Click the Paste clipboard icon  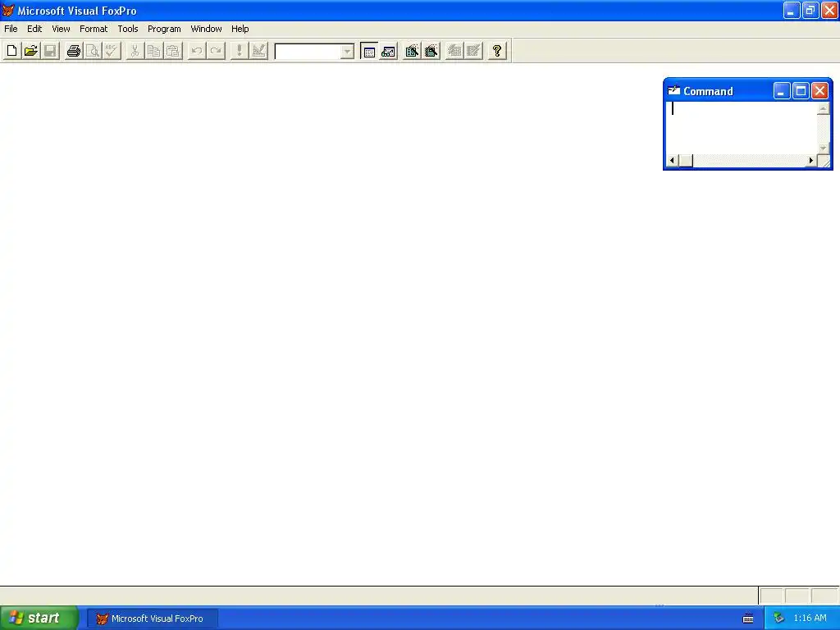[173, 51]
